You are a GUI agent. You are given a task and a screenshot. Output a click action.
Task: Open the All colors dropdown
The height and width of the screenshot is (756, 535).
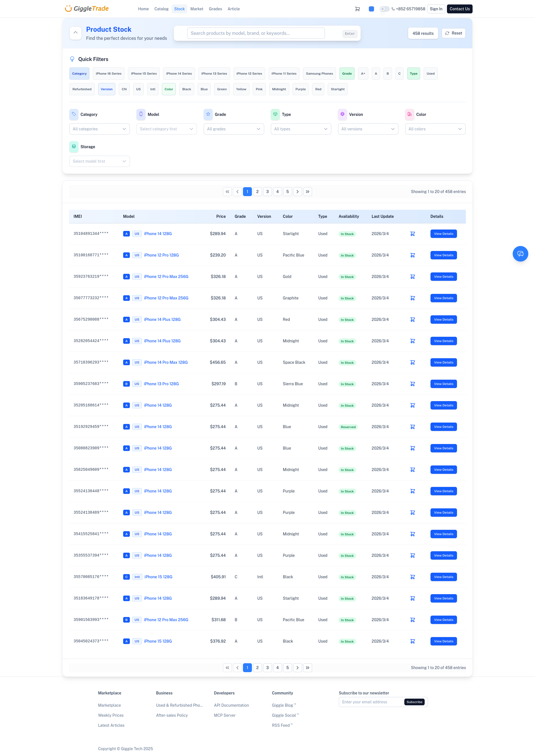point(435,129)
